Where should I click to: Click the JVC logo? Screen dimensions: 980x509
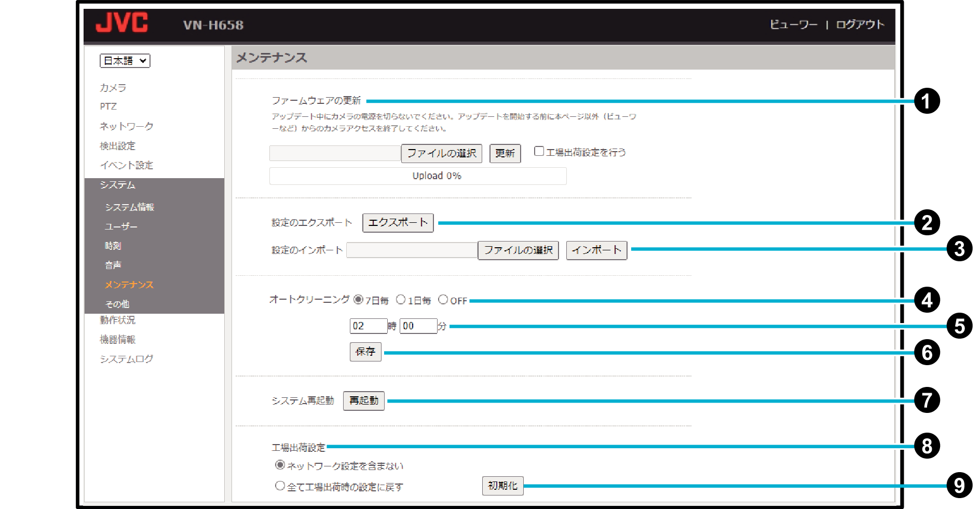tap(122, 22)
